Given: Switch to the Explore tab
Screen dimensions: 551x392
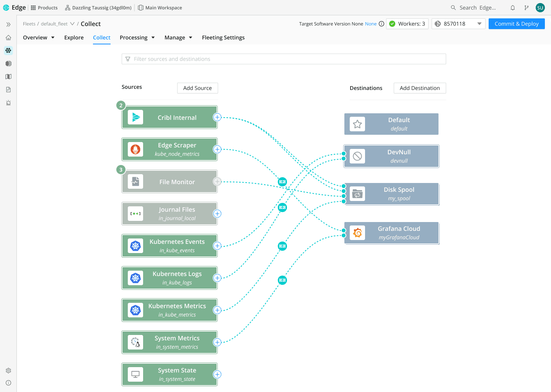Looking at the screenshot, I should point(74,38).
